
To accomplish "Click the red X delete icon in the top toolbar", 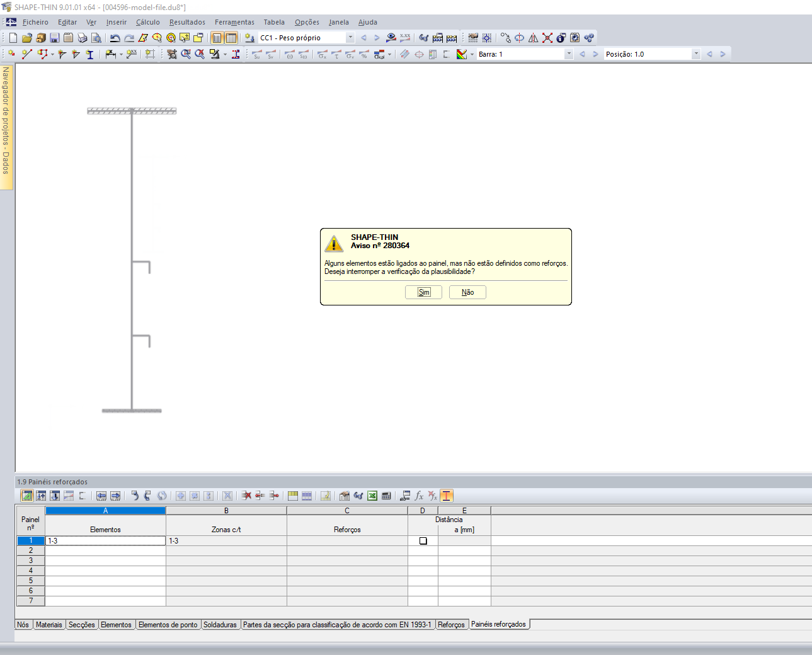I will (x=547, y=38).
